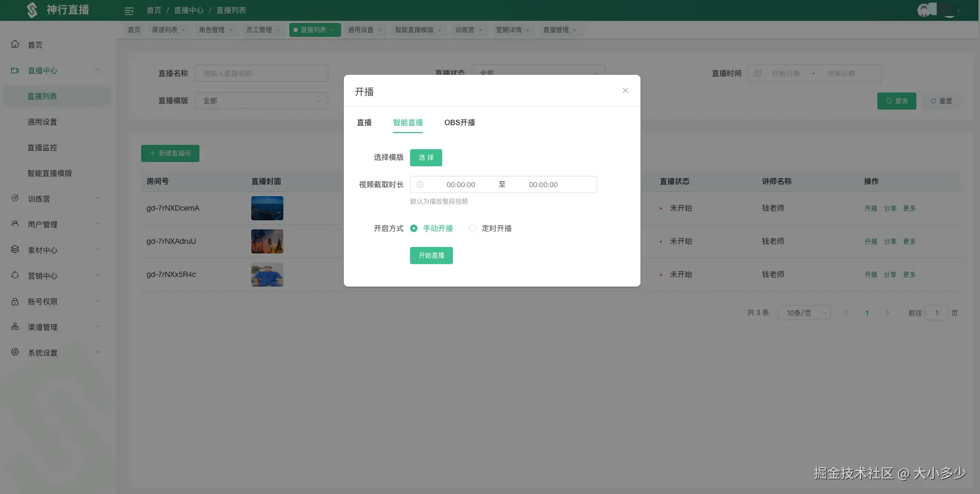Close the 训练营 tab with its x

click(x=481, y=30)
